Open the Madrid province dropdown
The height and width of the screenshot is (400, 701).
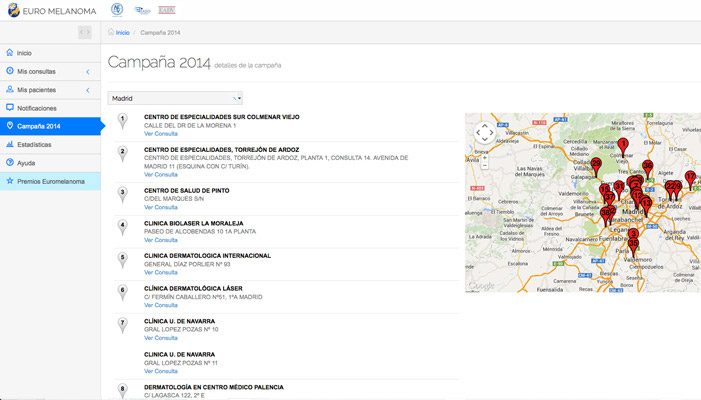point(175,98)
